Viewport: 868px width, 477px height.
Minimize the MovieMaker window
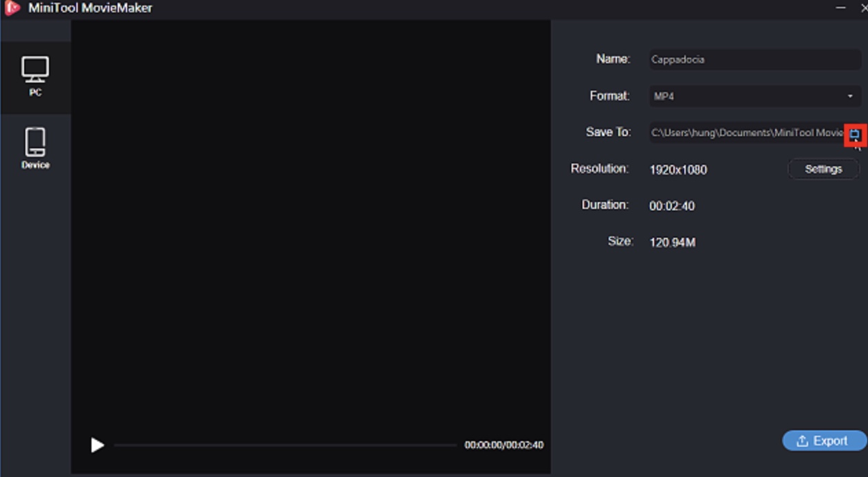[x=840, y=8]
